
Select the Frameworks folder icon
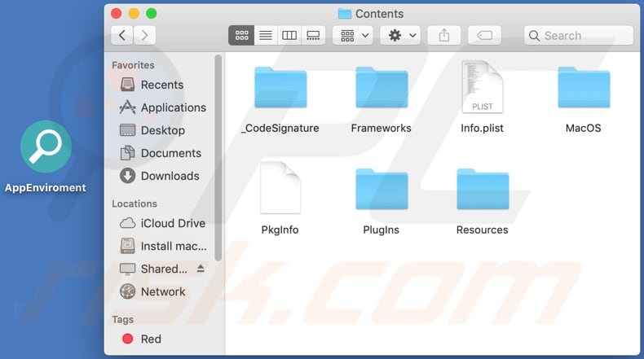tap(382, 87)
